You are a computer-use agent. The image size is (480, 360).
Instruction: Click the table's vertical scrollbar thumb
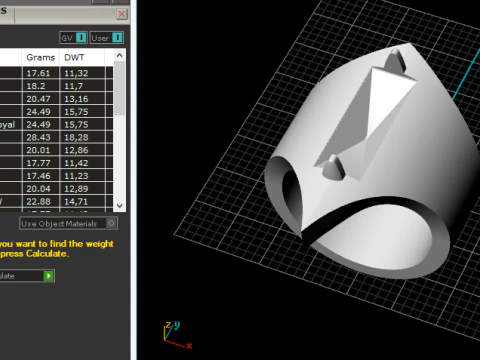(x=120, y=88)
